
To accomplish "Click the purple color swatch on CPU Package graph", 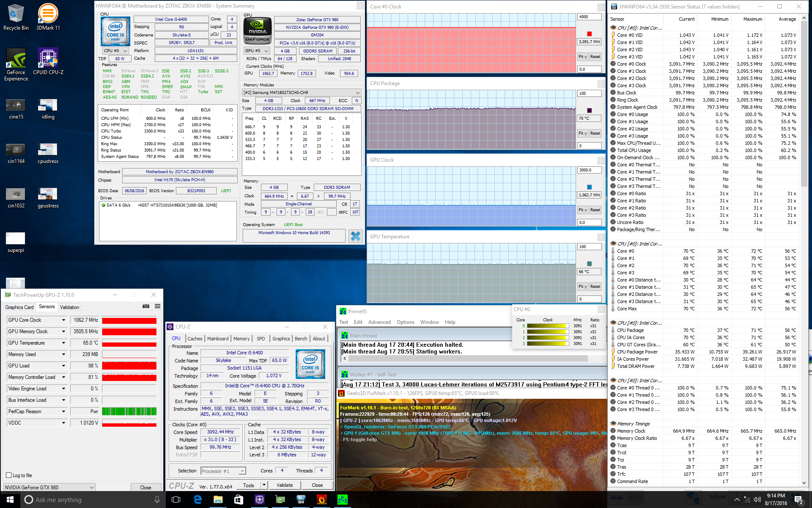I will [x=589, y=110].
